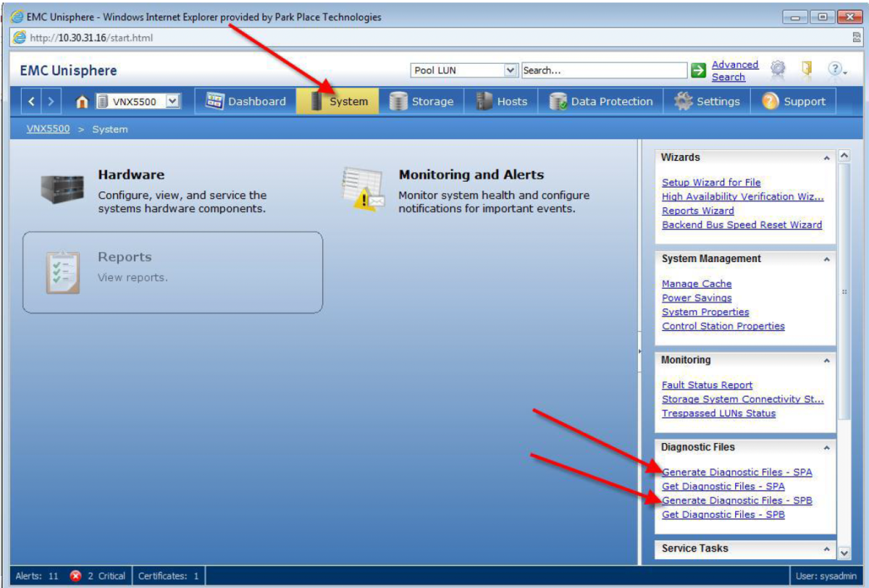Click the Hardware server rack icon
This screenshot has width=869, height=588.
point(62,190)
